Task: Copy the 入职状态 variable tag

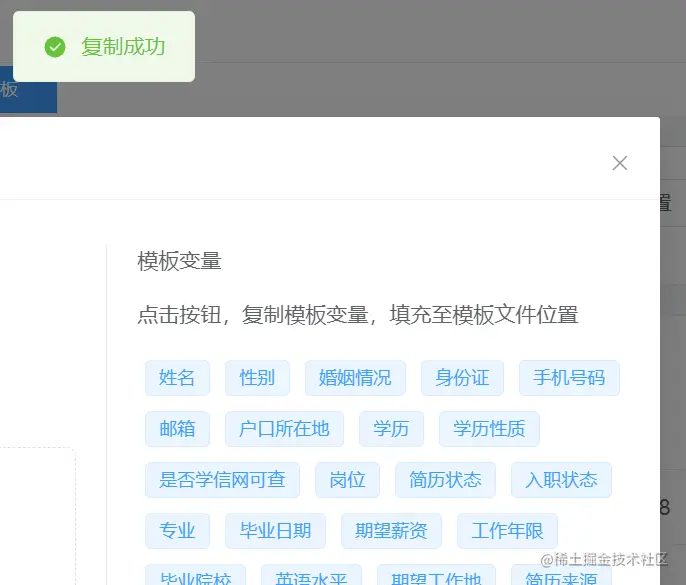Action: point(561,480)
